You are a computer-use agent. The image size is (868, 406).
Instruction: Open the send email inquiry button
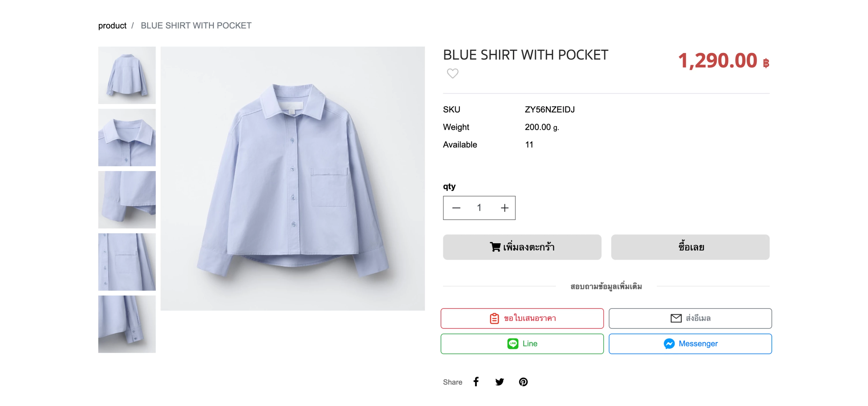click(x=690, y=318)
